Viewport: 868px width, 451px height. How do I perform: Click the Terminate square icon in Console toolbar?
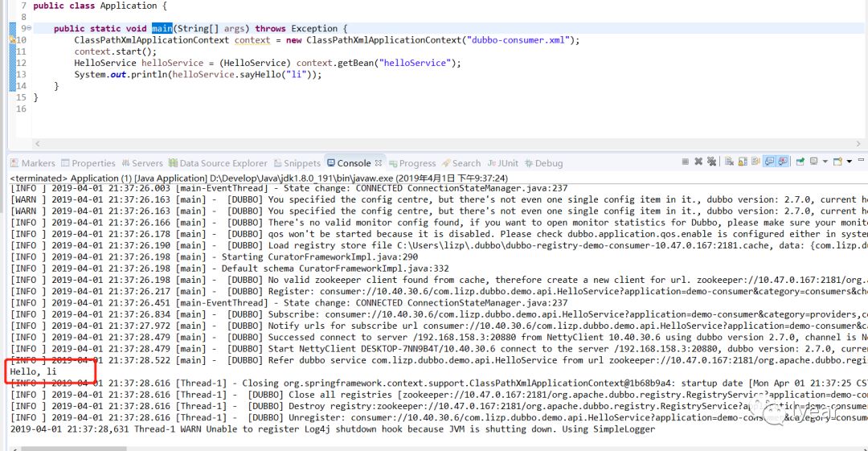click(686, 162)
